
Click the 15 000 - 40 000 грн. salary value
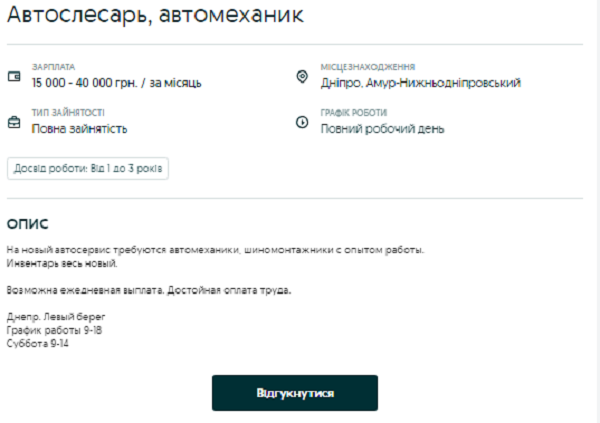tap(116, 83)
